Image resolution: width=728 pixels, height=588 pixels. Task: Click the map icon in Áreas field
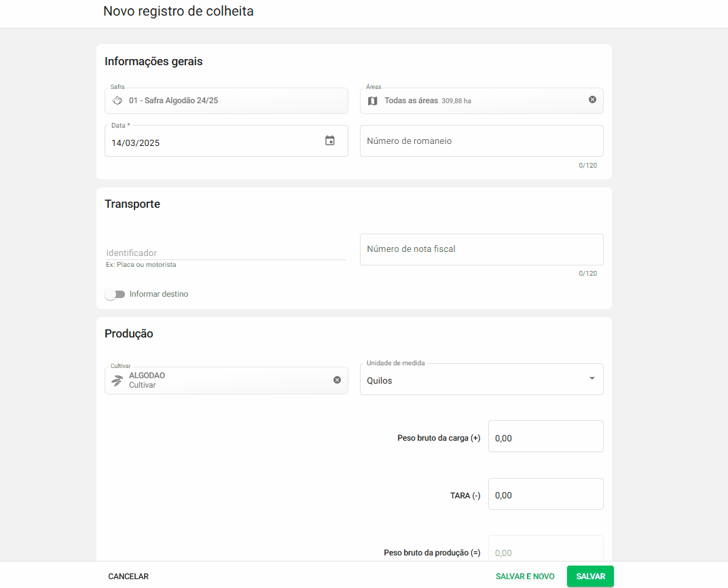click(372, 101)
